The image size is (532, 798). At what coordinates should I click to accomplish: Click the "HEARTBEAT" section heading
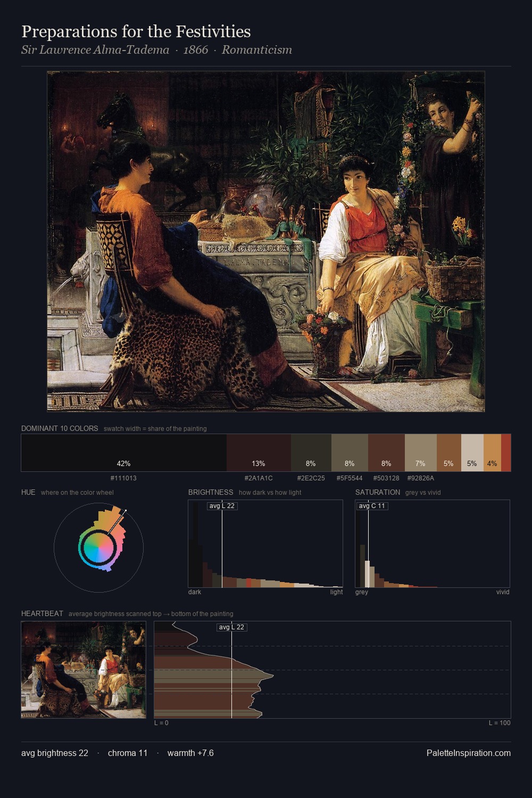(42, 613)
